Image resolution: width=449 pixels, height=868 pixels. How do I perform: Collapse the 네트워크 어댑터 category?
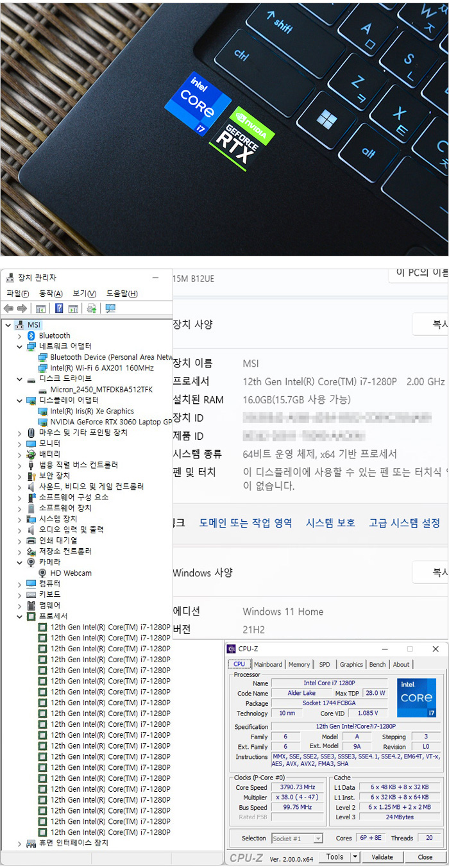coord(19,346)
